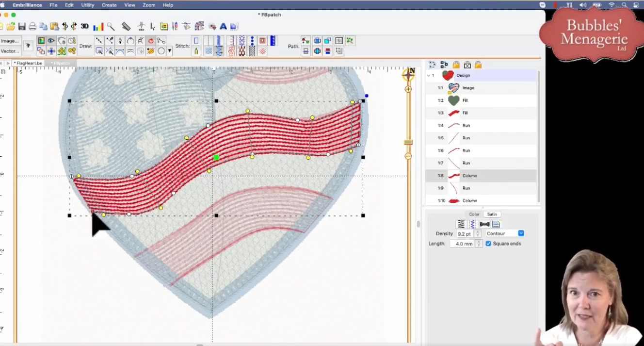Click the Density stepper control
The height and width of the screenshot is (346, 644).
point(478,233)
